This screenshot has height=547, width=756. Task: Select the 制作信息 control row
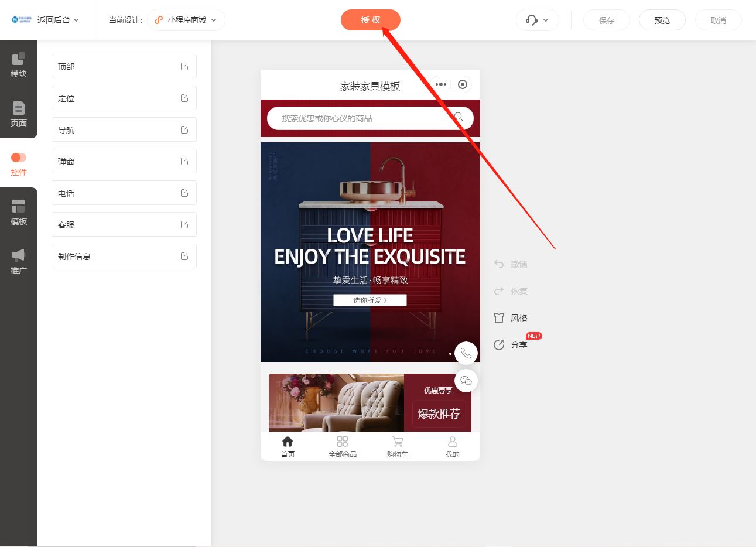click(124, 256)
